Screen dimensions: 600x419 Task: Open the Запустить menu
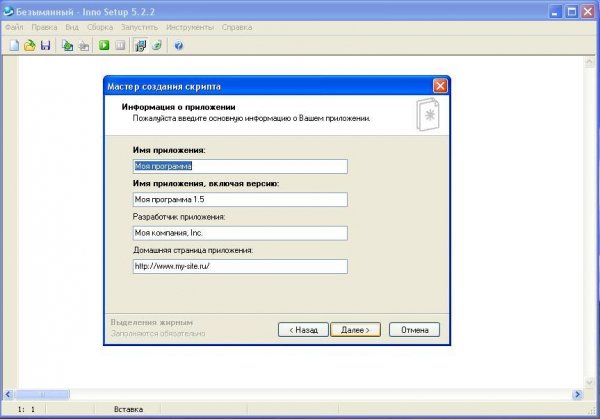(139, 27)
